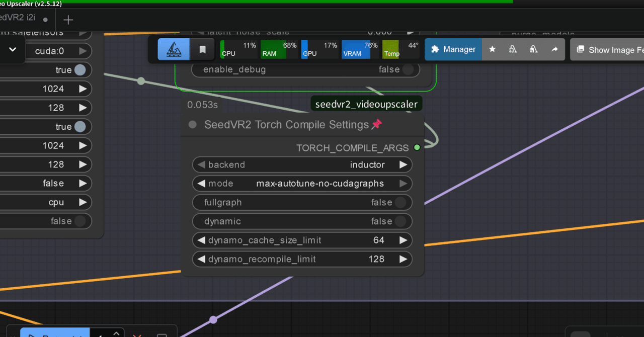Toggle the fullgraph setting

[400, 202]
